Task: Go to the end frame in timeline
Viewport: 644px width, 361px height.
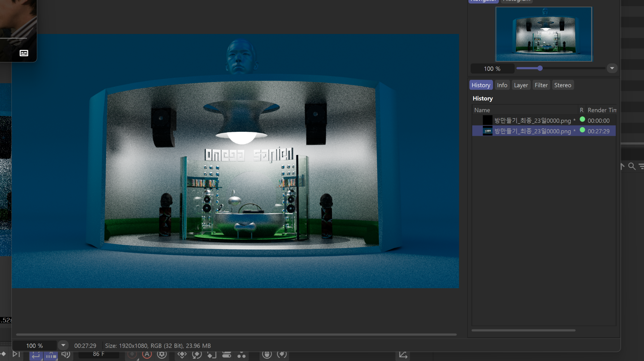Action: tap(16, 354)
